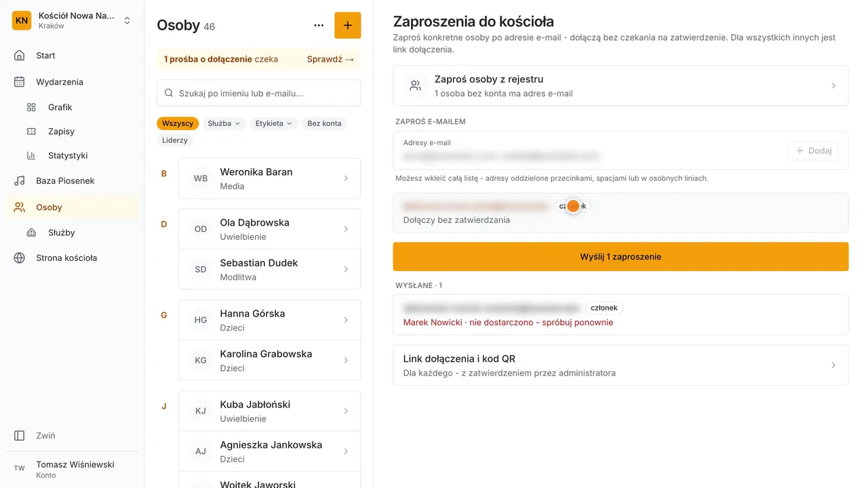This screenshot has width=868, height=488.
Task: Open Wydarzenia calendar icon
Action: click(x=20, y=82)
